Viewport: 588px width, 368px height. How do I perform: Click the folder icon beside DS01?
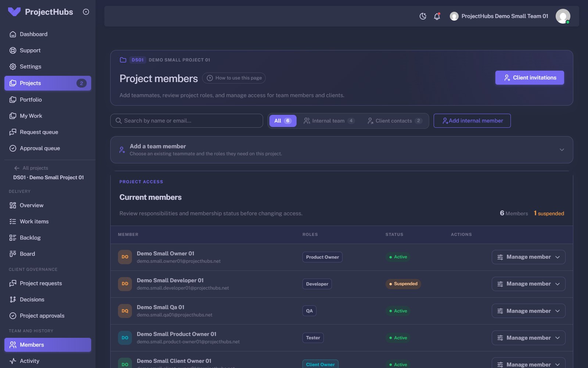(x=123, y=60)
